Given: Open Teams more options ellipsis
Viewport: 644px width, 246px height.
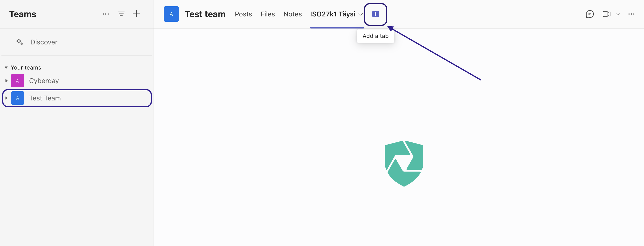Looking at the screenshot, I should pyautogui.click(x=105, y=14).
